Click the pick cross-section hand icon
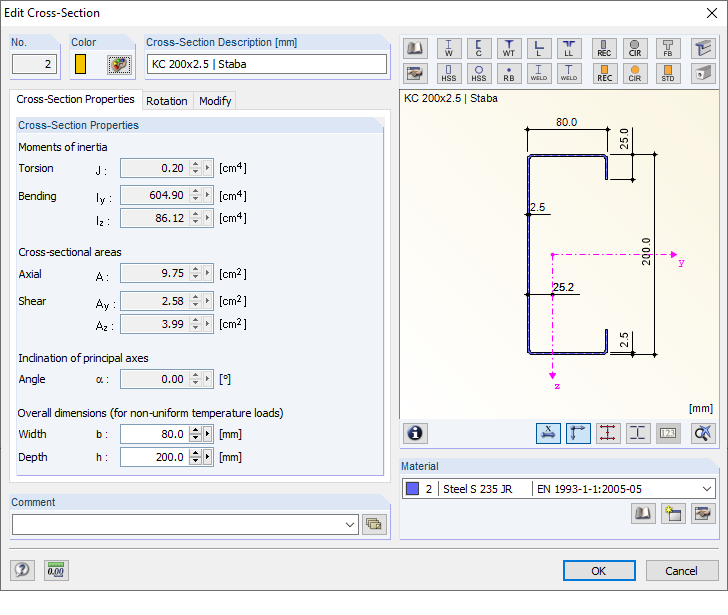 coord(415,73)
